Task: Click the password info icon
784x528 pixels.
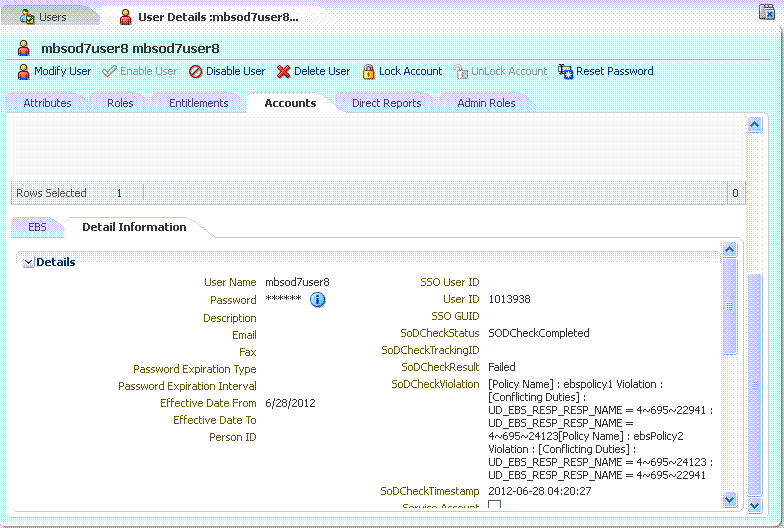Action: click(x=318, y=300)
